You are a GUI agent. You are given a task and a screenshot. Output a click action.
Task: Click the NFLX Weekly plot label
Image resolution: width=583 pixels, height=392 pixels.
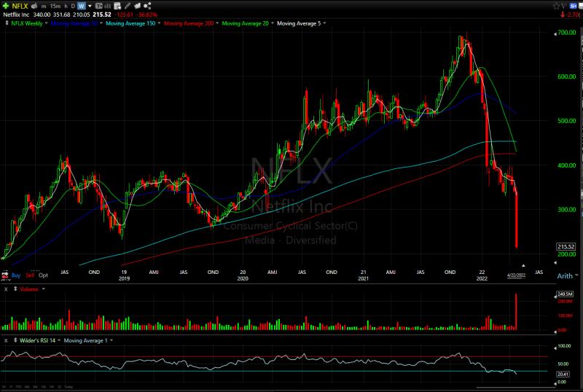point(27,23)
